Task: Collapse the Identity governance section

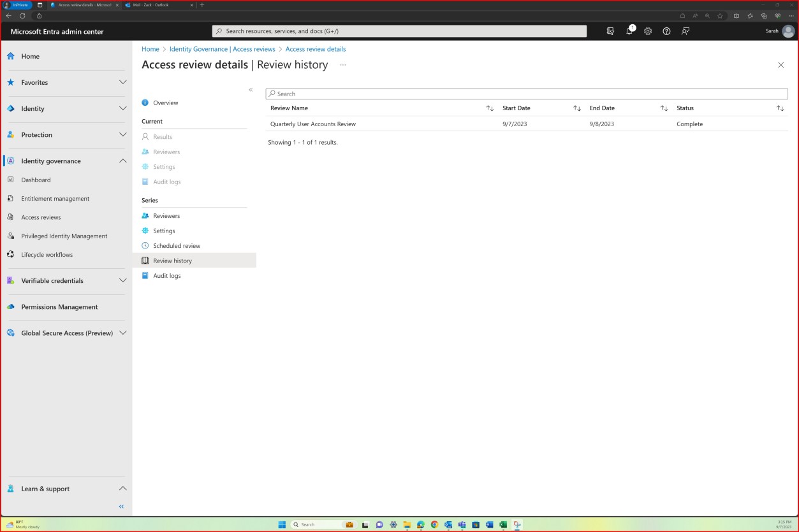Action: click(122, 161)
